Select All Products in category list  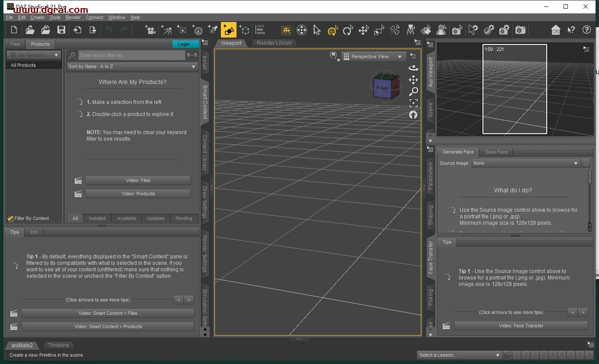[x=34, y=65]
